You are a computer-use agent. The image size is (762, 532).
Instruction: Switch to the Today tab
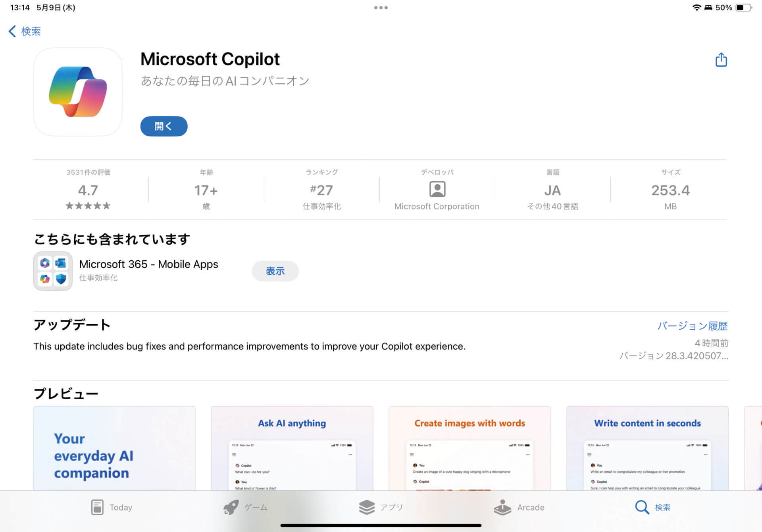coord(111,507)
